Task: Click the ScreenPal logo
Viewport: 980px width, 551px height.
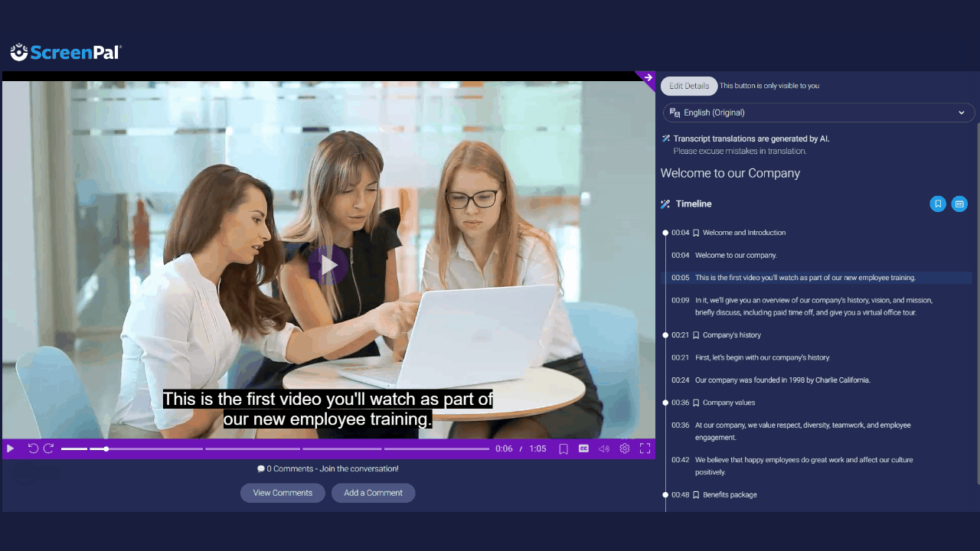Action: coord(66,52)
